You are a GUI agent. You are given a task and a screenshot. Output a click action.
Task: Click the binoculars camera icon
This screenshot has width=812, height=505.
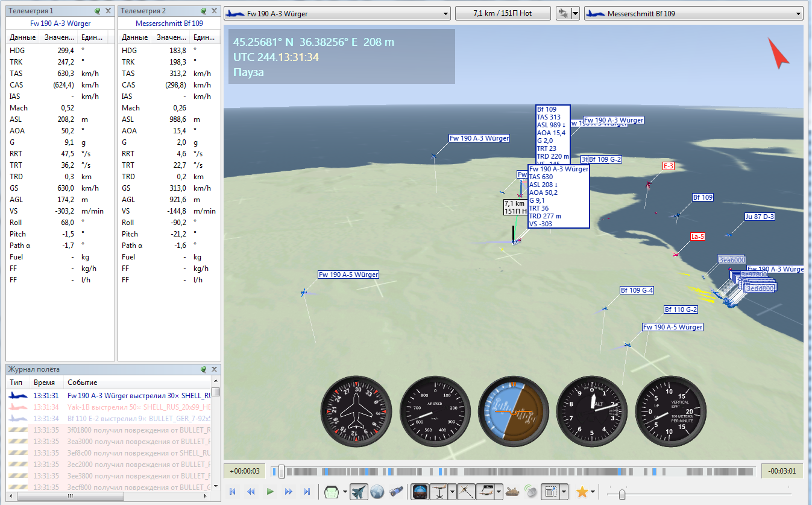coord(395,492)
